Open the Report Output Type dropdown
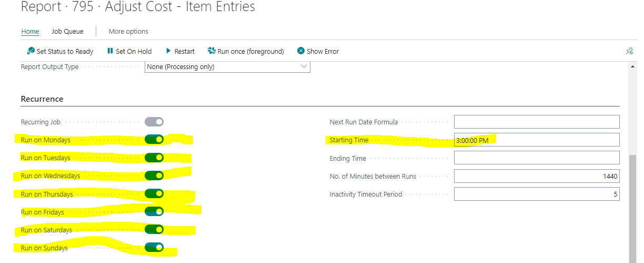Viewport: 644px width, 263px height. point(227,67)
